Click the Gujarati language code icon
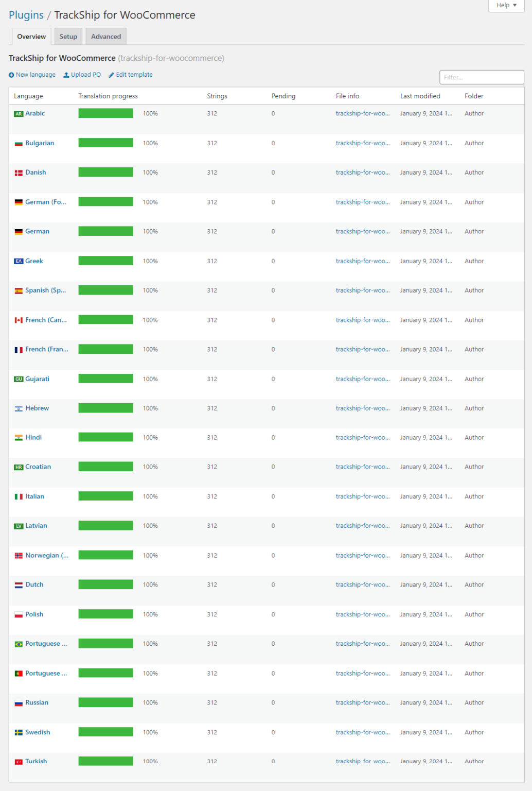Viewport: 532px width, 791px height. click(19, 380)
